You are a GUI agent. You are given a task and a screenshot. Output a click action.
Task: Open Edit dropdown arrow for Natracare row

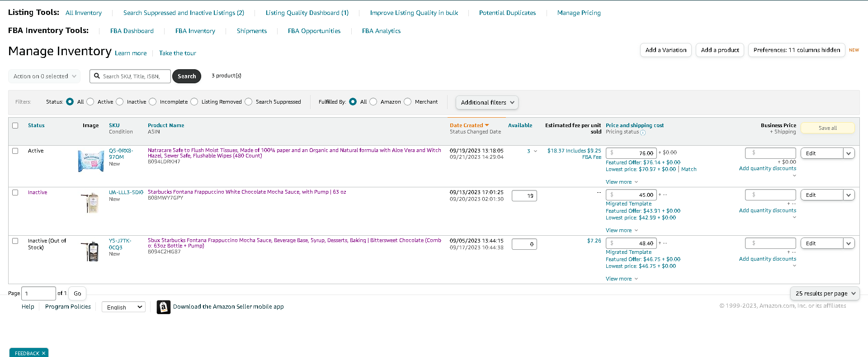pos(849,153)
